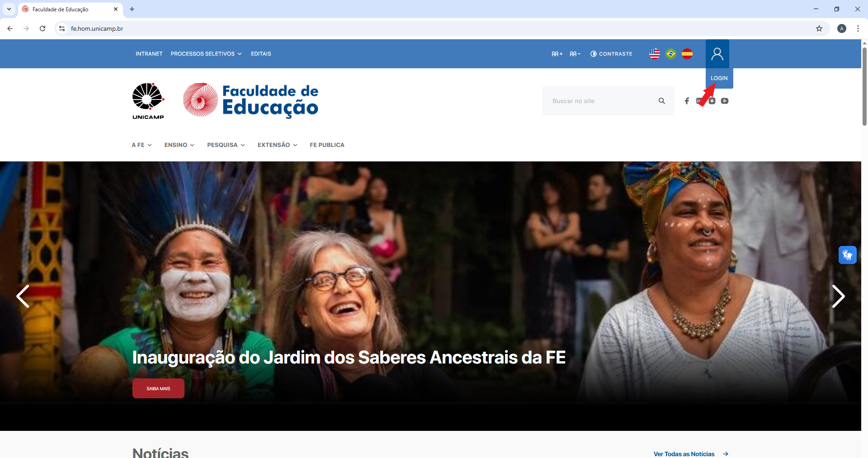This screenshot has width=868, height=458.
Task: Choose the Spanish flag language icon
Action: [687, 54]
